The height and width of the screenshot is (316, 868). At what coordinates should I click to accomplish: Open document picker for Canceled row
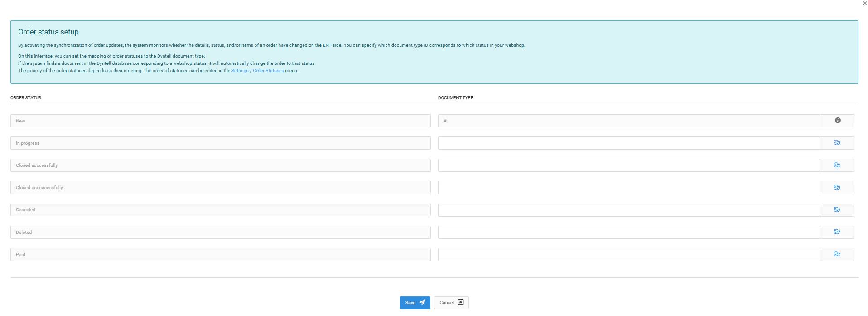click(837, 210)
